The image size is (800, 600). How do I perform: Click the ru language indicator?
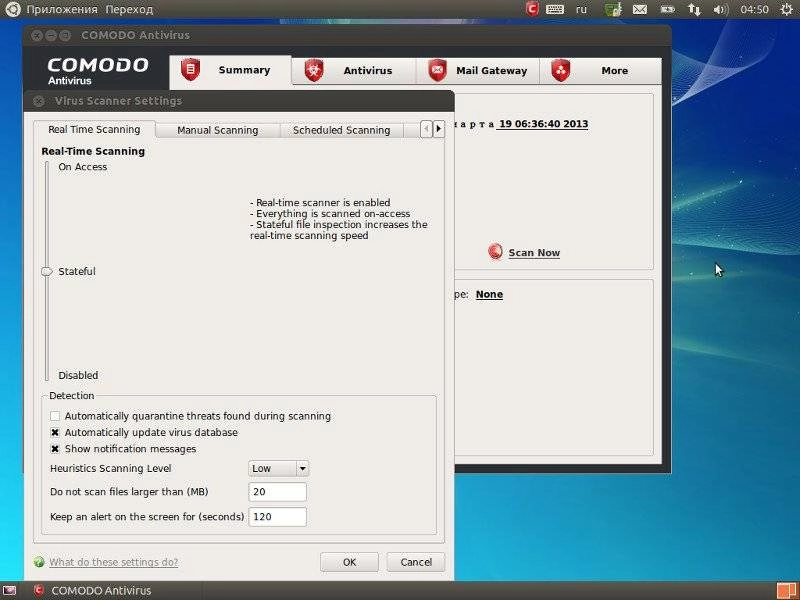(x=581, y=9)
